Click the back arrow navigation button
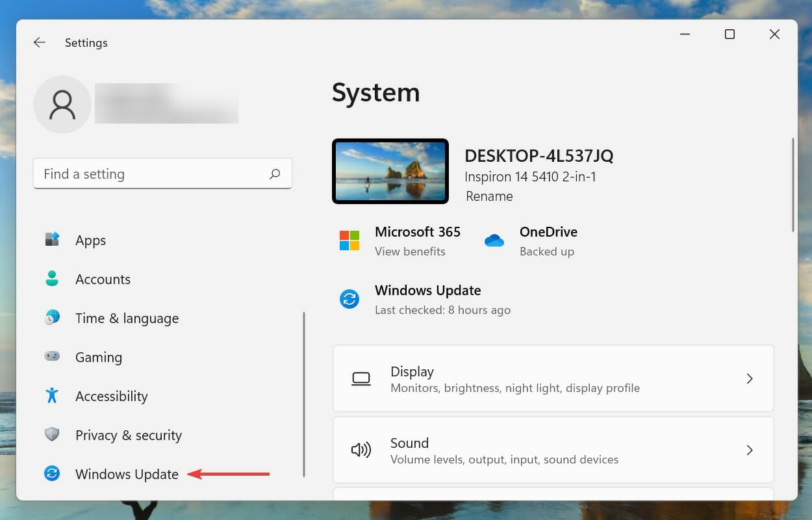 (39, 42)
